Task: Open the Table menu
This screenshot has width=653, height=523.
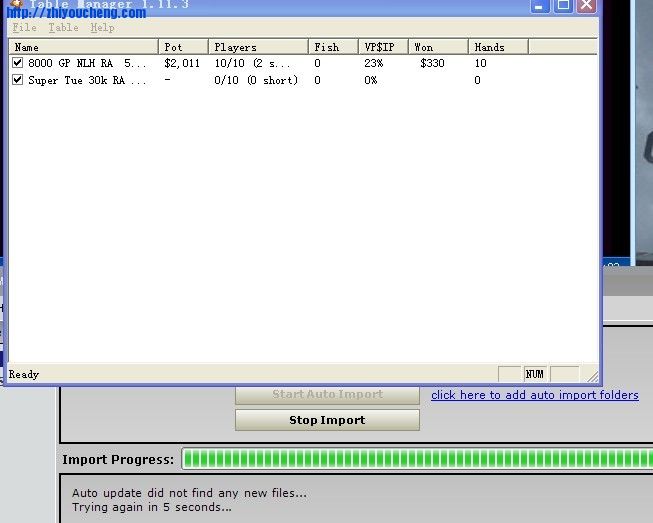Action: click(63, 28)
